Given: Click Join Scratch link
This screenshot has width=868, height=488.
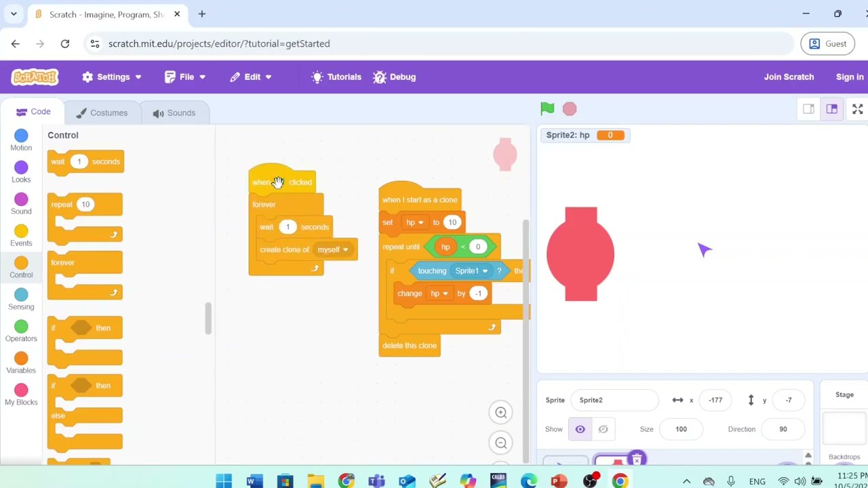Looking at the screenshot, I should pos(789,77).
